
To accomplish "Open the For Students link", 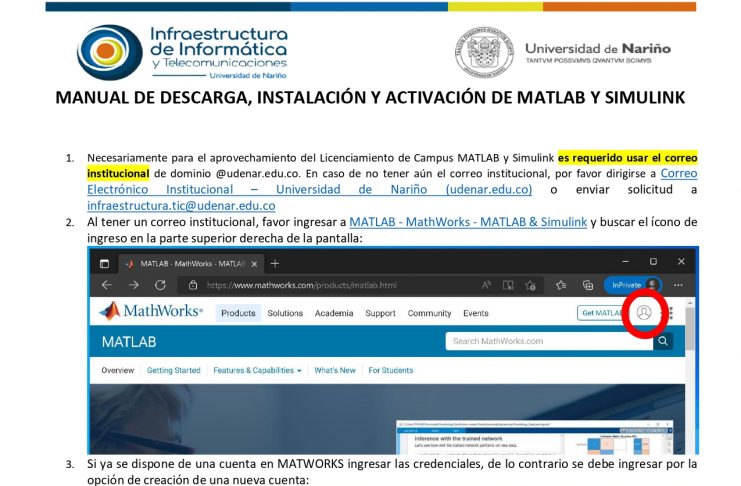I will tap(391, 370).
